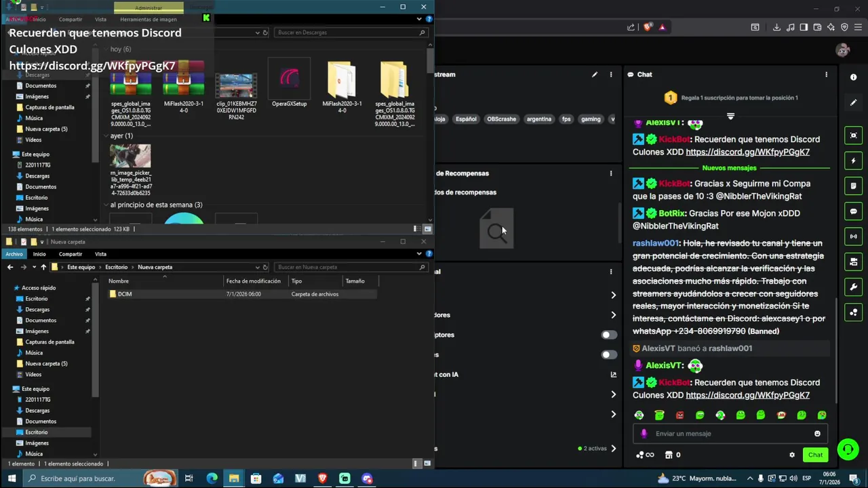Open the browser hamburger main menu
This screenshot has width=868, height=488.
click(858, 27)
